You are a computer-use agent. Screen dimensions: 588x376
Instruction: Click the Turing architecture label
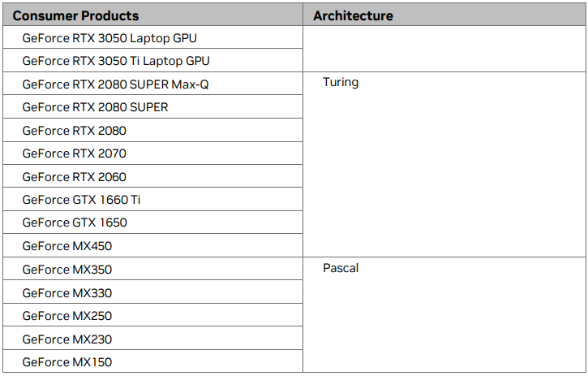click(x=341, y=82)
